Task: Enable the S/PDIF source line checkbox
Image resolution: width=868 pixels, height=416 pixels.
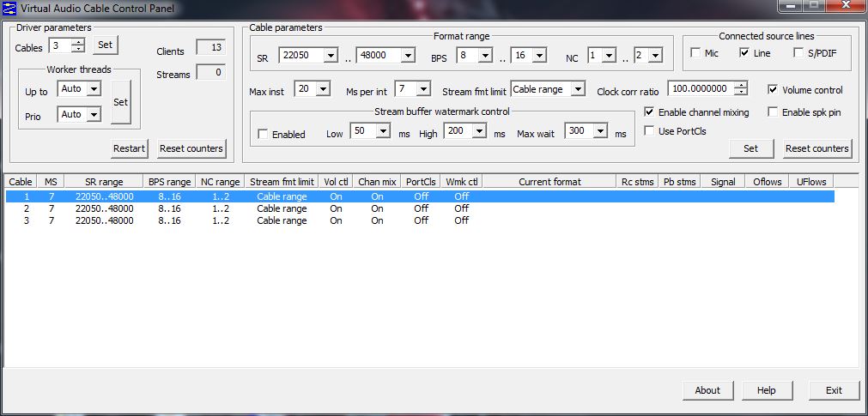Action: coord(798,53)
